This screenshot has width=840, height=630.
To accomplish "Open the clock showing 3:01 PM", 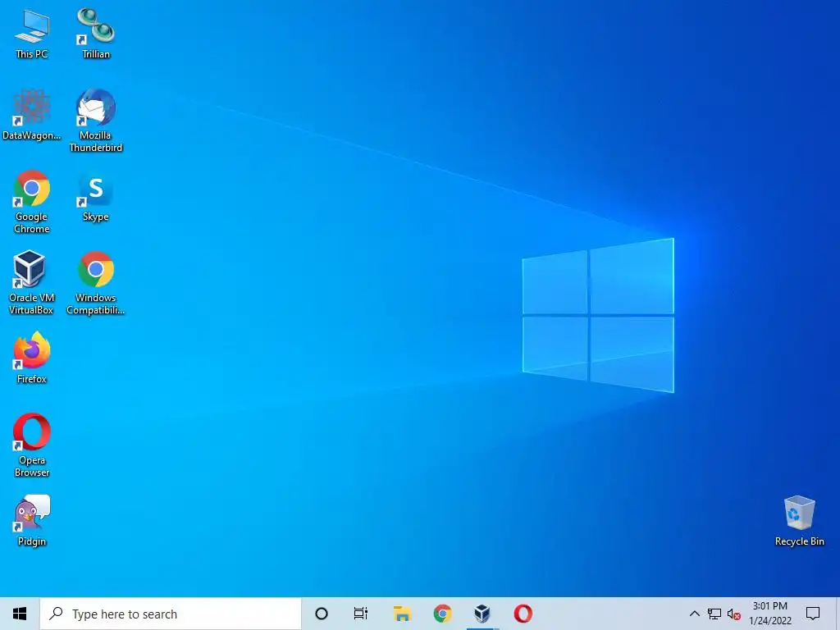I will pyautogui.click(x=769, y=614).
